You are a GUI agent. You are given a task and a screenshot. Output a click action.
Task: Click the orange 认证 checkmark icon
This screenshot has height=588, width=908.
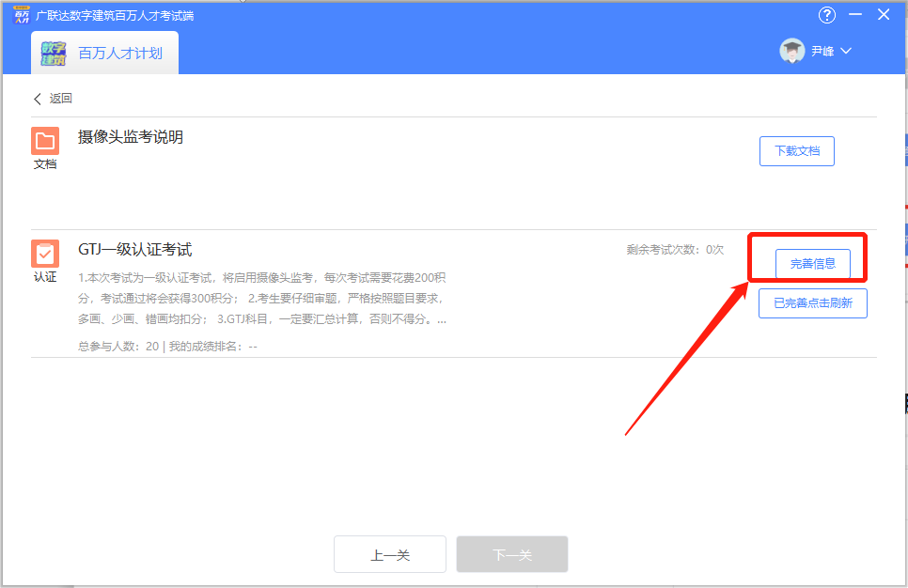pyautogui.click(x=45, y=254)
